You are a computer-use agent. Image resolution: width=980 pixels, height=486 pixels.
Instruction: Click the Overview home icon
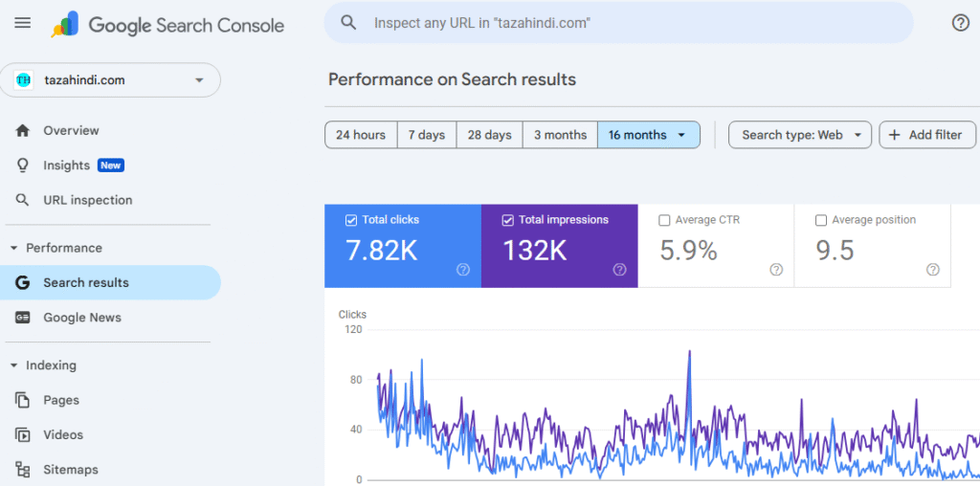pyautogui.click(x=23, y=130)
